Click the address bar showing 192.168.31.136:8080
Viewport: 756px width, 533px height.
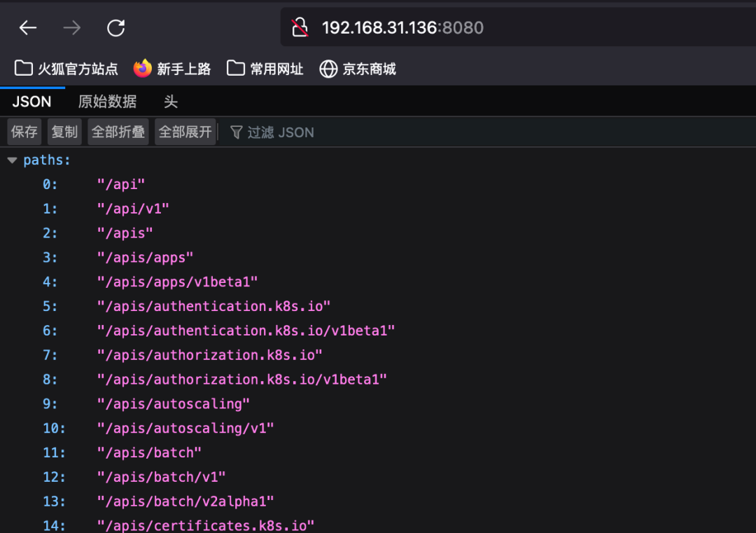518,27
